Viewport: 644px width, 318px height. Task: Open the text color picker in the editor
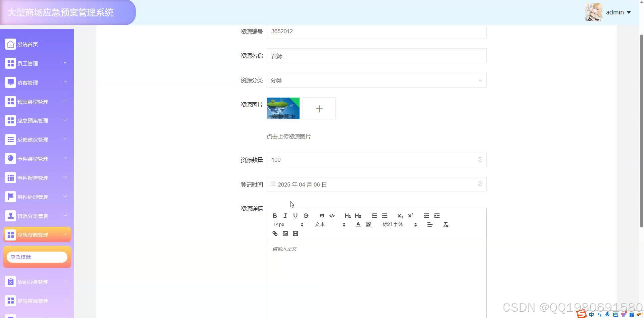coord(358,224)
